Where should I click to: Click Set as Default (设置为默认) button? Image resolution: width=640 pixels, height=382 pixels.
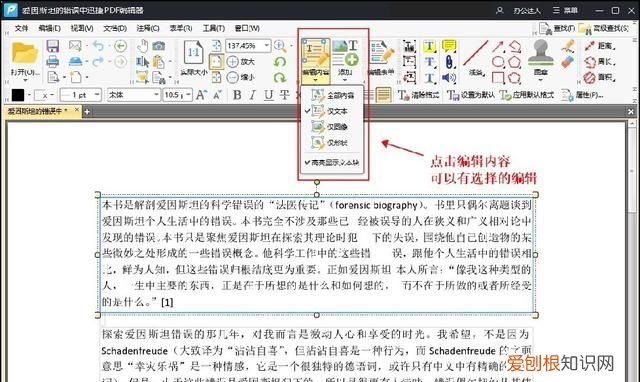(471, 95)
